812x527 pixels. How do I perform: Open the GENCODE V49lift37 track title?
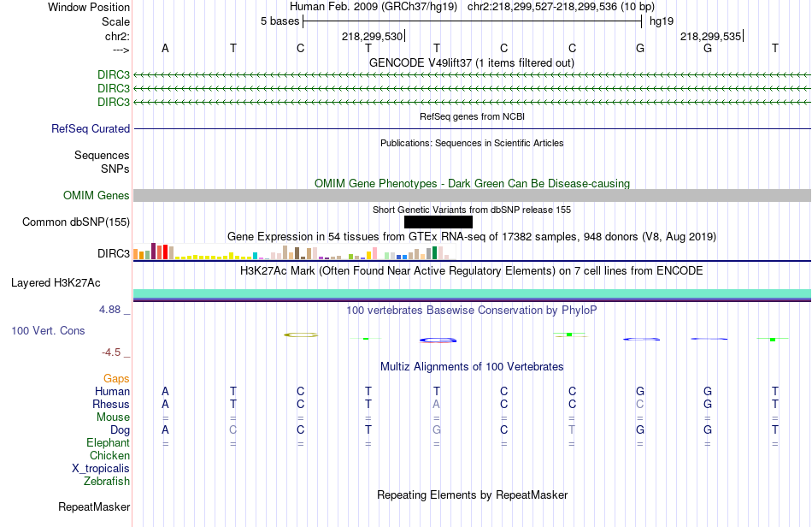click(x=472, y=62)
